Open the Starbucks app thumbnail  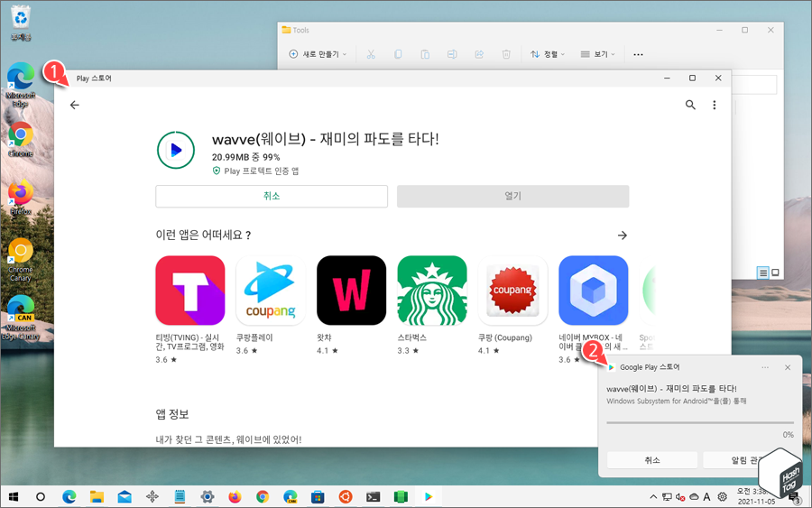coord(432,291)
